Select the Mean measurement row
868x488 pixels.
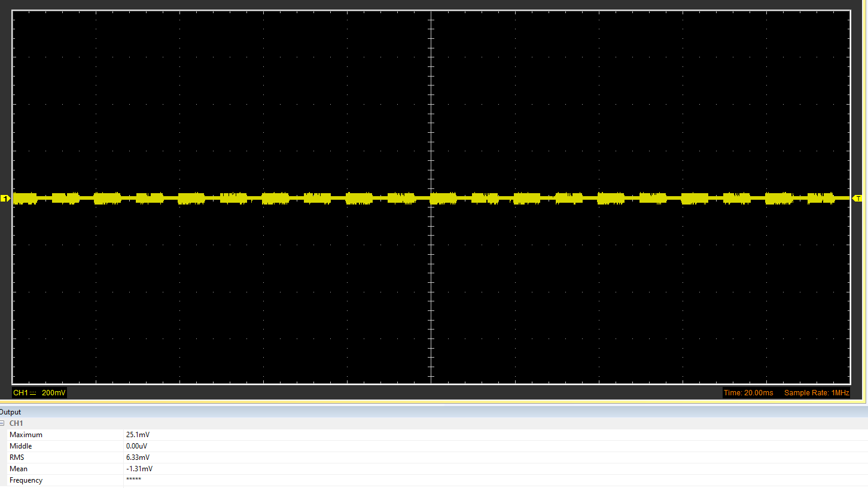(18, 469)
